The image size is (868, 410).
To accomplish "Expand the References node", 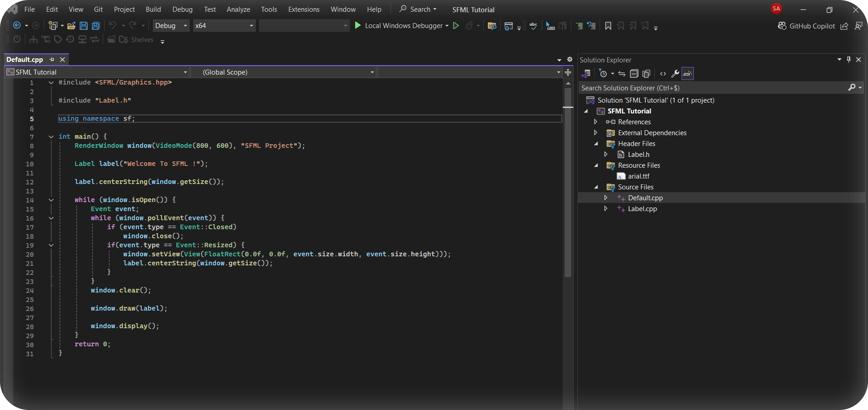I will [596, 122].
